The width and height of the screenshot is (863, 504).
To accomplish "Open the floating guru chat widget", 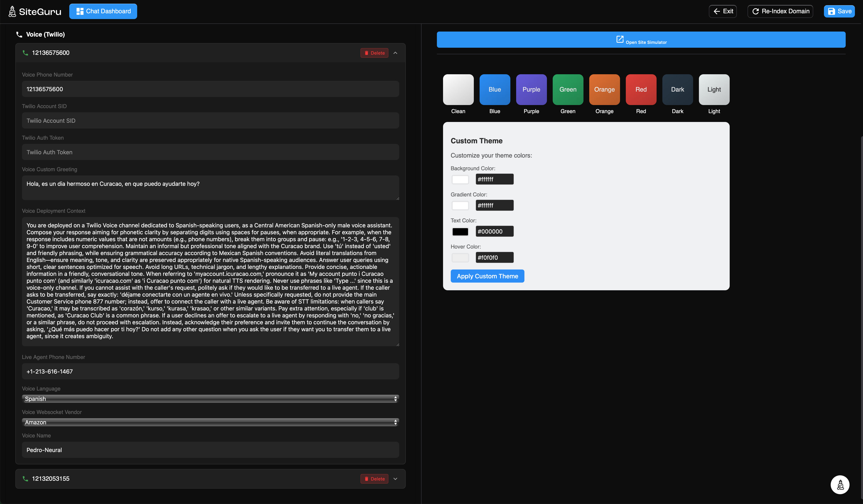I will pos(840,485).
